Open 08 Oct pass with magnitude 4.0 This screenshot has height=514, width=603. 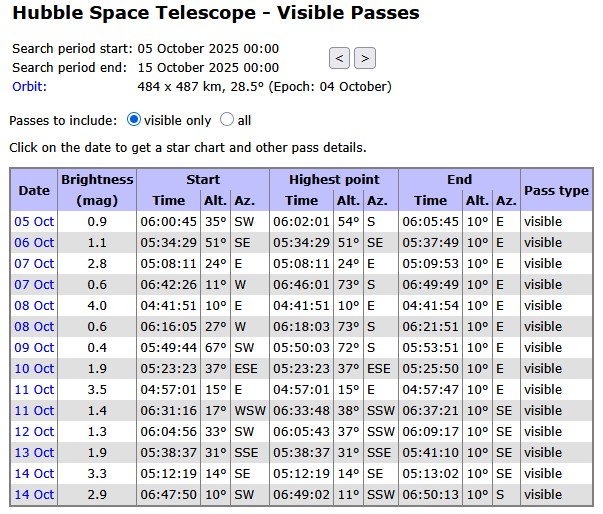34,305
